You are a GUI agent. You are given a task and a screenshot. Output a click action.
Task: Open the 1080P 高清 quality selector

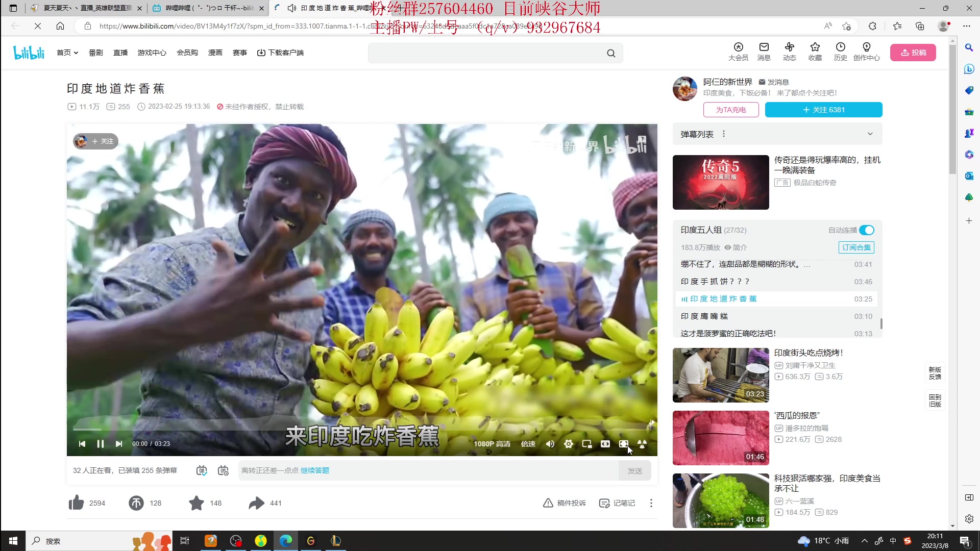tap(492, 444)
